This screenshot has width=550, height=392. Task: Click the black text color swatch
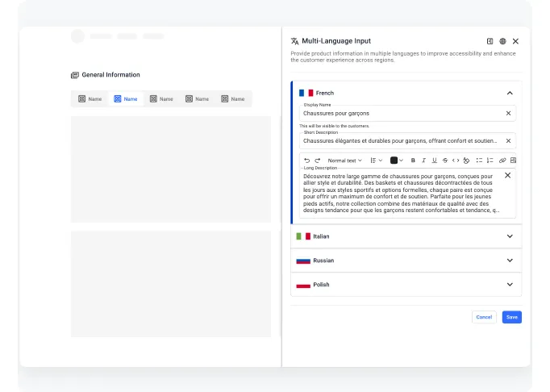[x=394, y=161]
